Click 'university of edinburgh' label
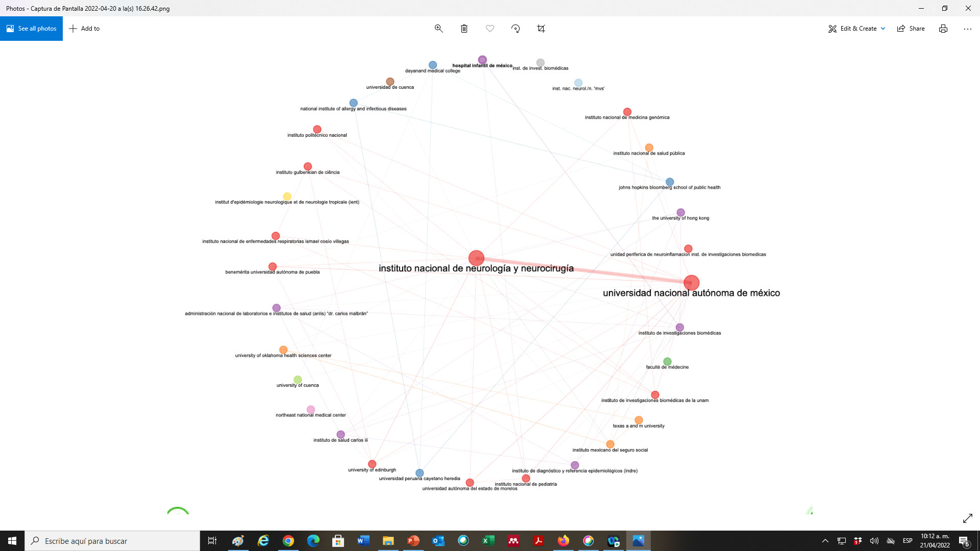980x551 pixels. (x=372, y=470)
